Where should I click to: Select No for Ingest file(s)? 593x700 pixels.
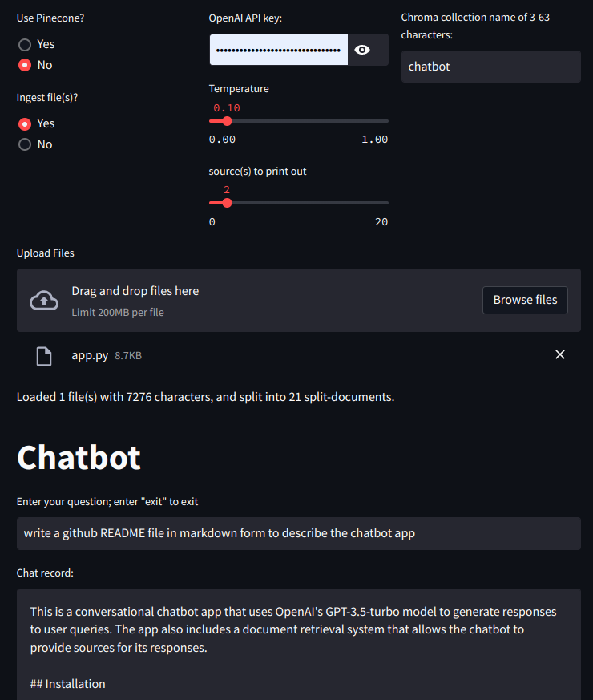click(25, 144)
